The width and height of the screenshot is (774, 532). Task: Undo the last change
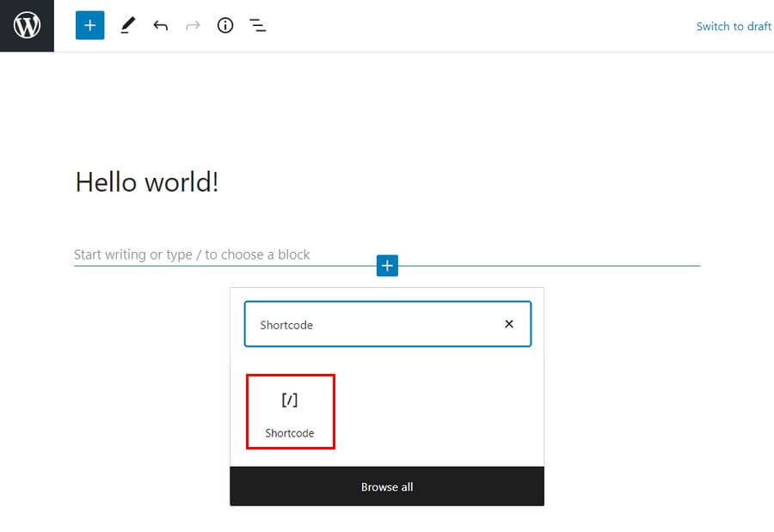pos(161,25)
